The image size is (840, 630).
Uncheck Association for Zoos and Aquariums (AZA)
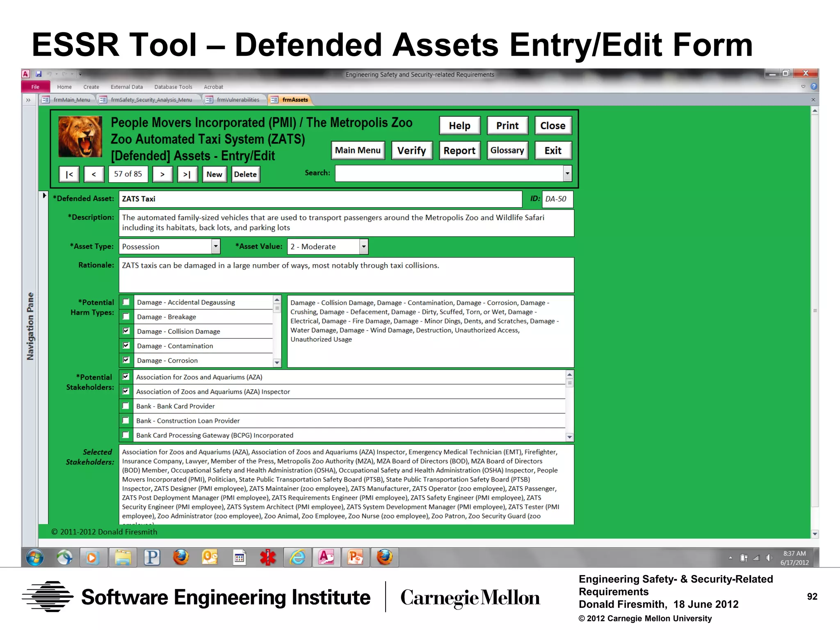(126, 377)
